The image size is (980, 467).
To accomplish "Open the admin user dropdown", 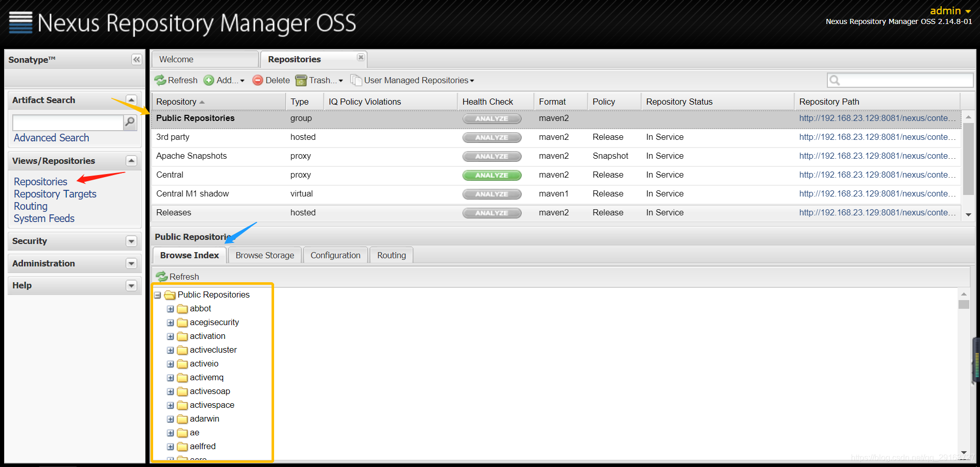I will click(950, 11).
